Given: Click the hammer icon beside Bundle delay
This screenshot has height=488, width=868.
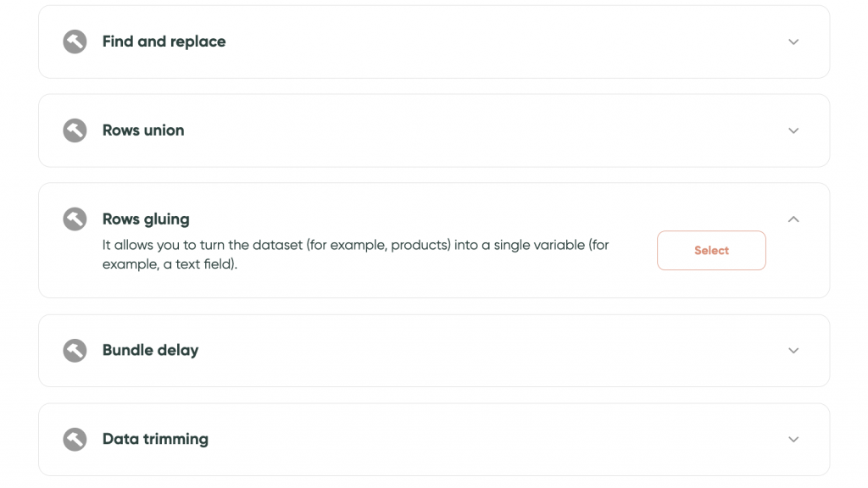Looking at the screenshot, I should click(75, 350).
